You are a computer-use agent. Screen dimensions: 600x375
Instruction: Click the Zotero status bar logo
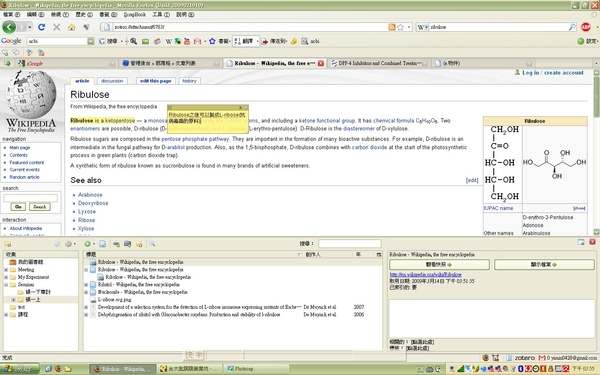click(524, 358)
